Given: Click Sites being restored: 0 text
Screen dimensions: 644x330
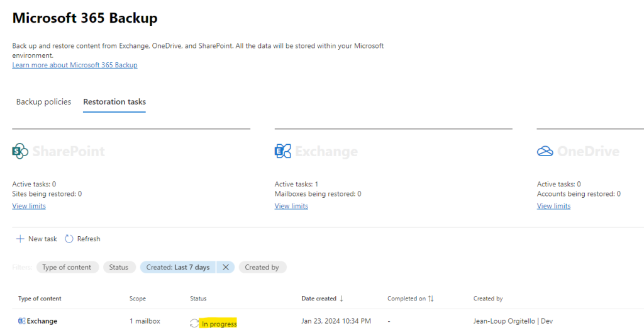Looking at the screenshot, I should pos(47,194).
